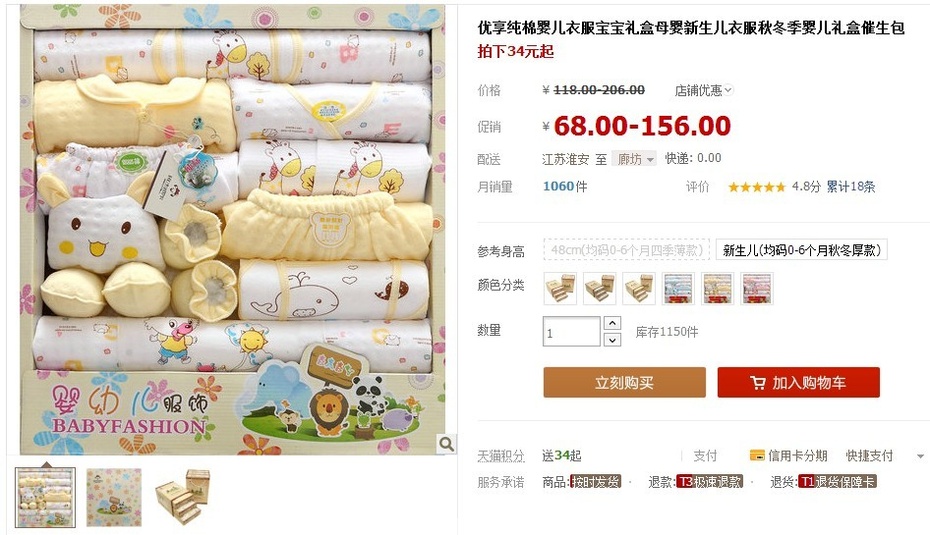This screenshot has width=930, height=535.
Task: Increase quantity with the up arrow
Action: [x=612, y=323]
